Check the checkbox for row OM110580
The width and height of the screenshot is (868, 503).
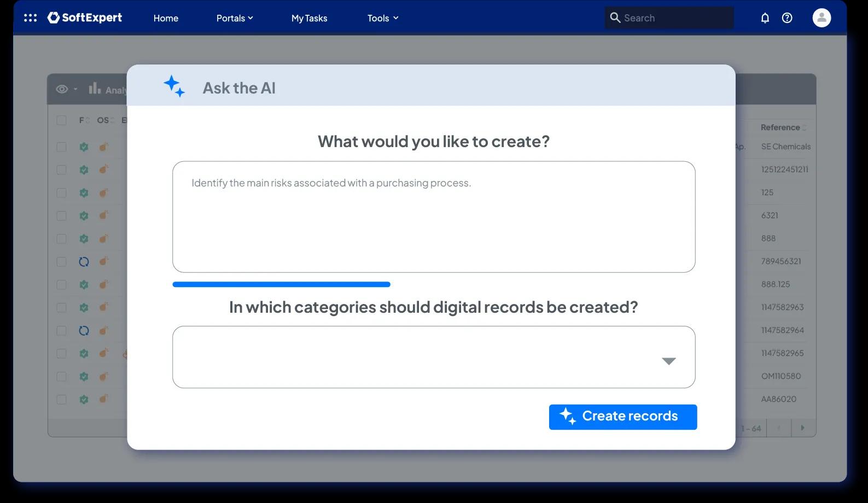click(x=61, y=376)
